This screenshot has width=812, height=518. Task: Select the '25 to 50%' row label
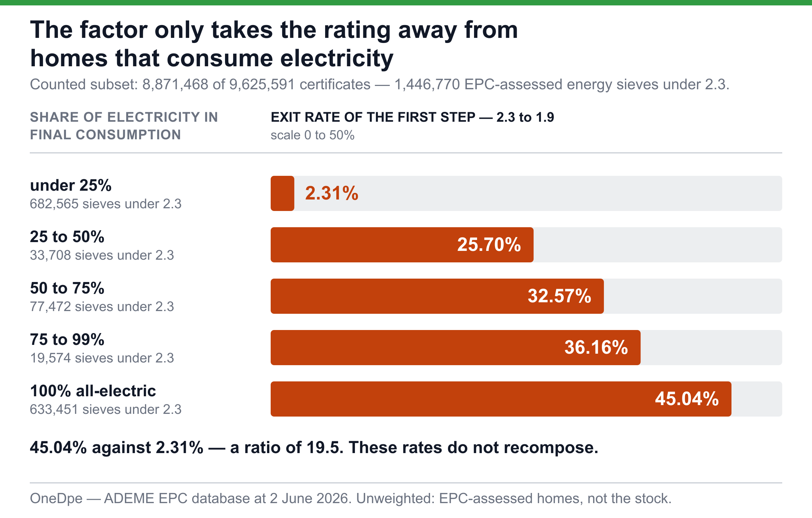67,237
